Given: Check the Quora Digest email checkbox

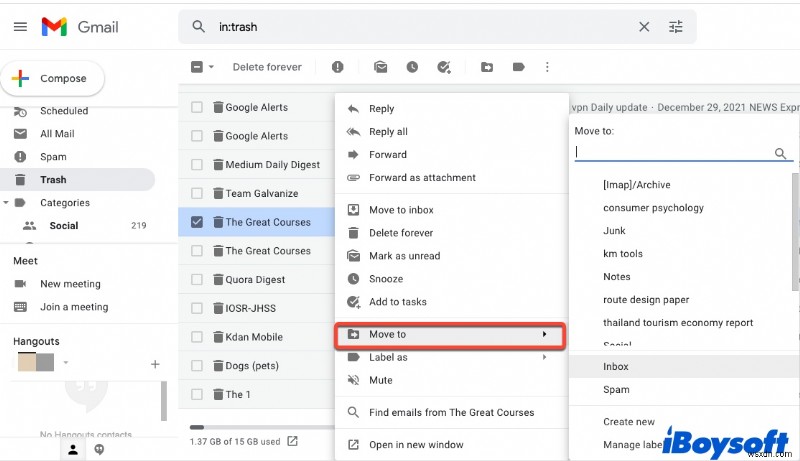Looking at the screenshot, I should coord(197,280).
